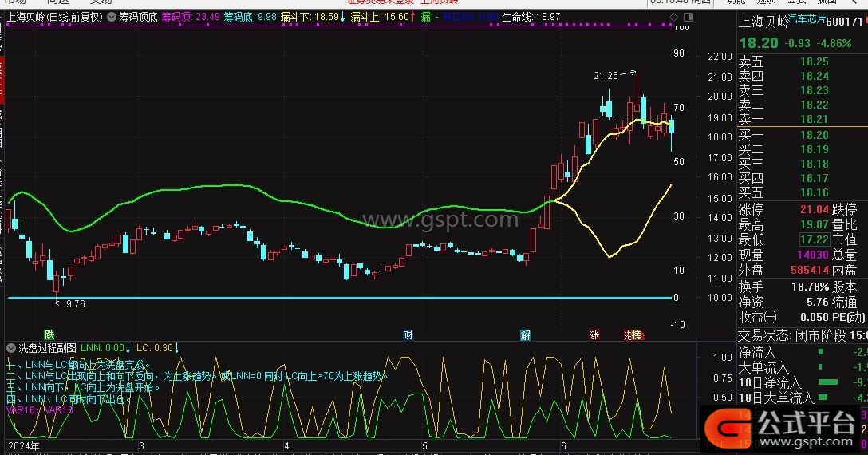Click the 现量 value 14030
This screenshot has width=868, height=455.
813,255
